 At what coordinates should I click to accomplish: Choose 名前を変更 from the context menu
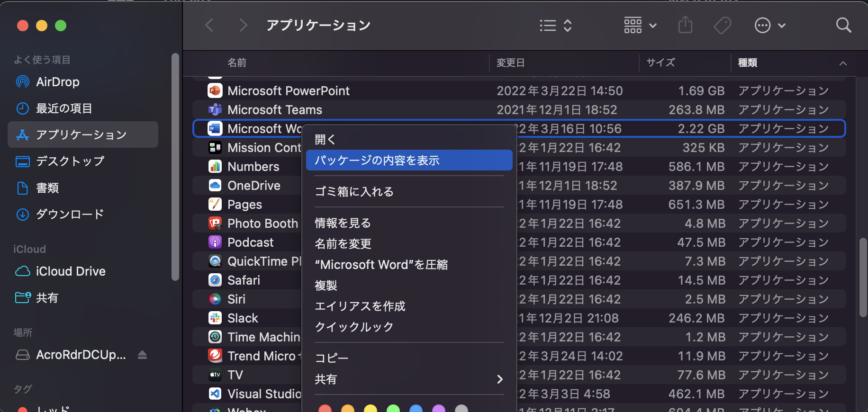click(x=409, y=243)
